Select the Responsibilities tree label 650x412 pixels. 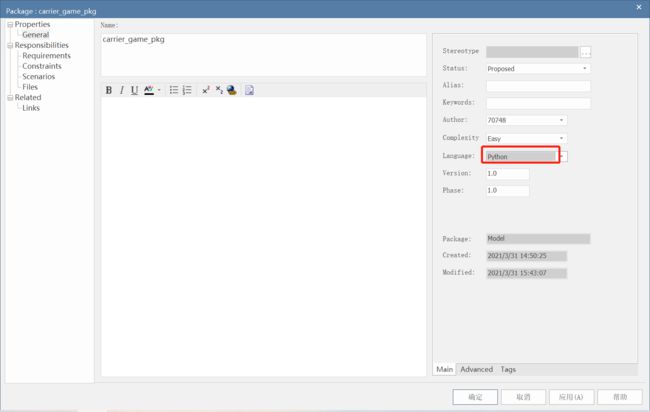pyautogui.click(x=41, y=45)
